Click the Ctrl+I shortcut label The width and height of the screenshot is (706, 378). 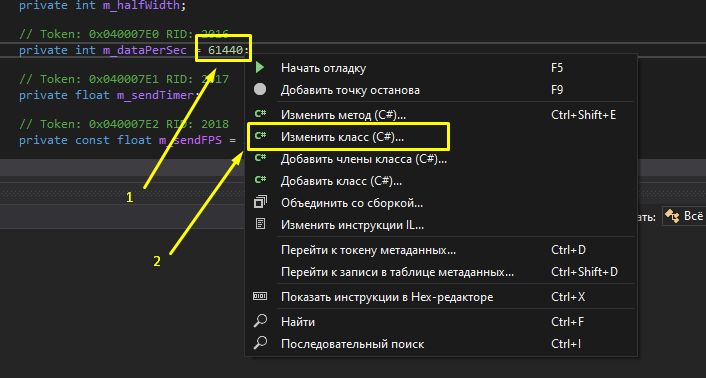[x=566, y=344]
